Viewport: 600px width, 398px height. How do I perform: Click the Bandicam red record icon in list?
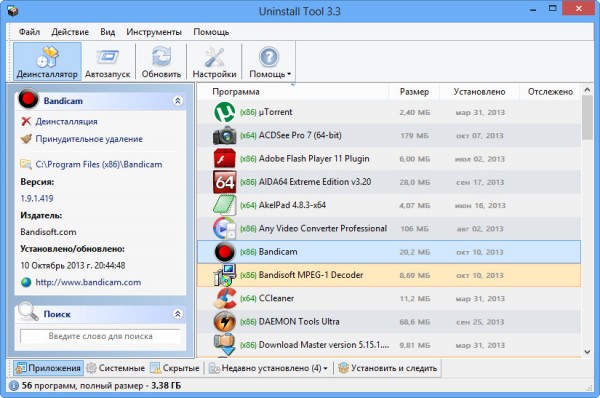(225, 252)
